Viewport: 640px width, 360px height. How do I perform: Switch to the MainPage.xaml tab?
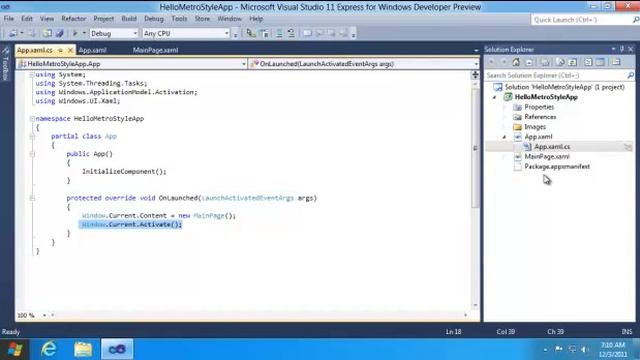pyautogui.click(x=156, y=50)
